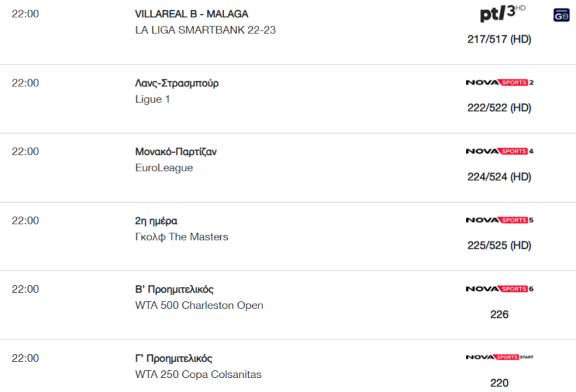Open the GO streaming app icon
Screen dimensions: 576x392
click(561, 15)
